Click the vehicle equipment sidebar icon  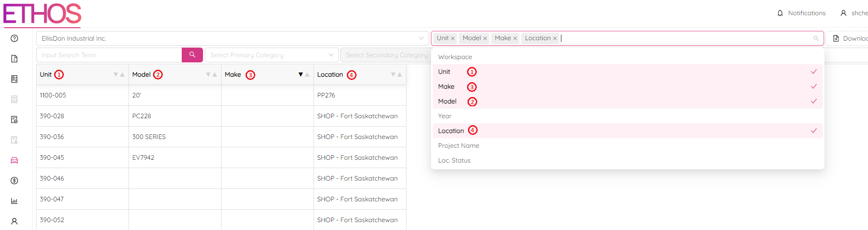(14, 160)
